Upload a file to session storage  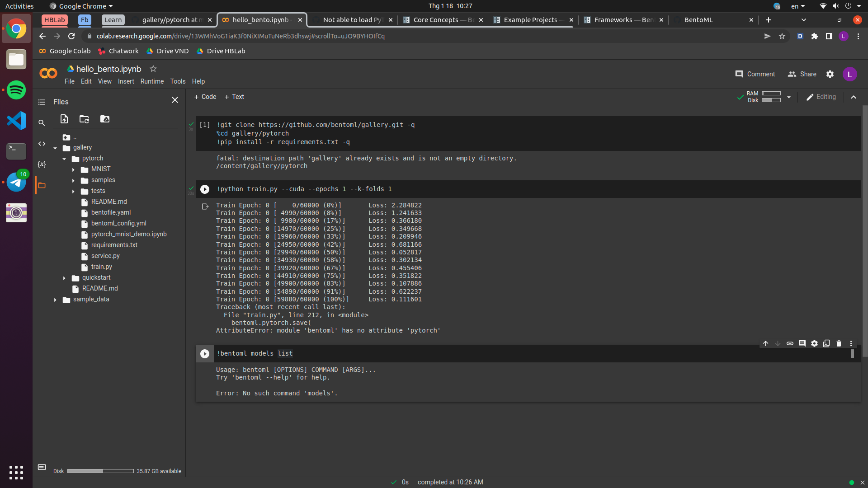(x=64, y=119)
